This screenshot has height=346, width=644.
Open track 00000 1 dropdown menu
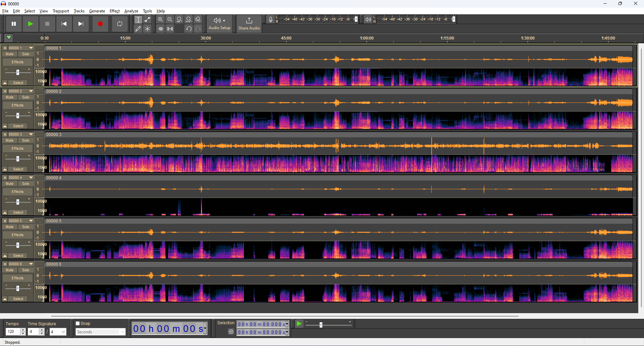pyautogui.click(x=31, y=48)
